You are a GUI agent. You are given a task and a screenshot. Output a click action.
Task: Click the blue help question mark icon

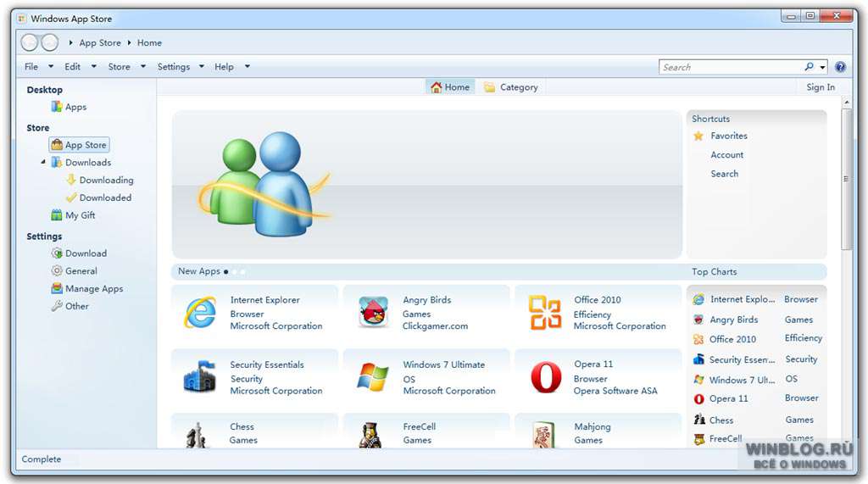[840, 67]
